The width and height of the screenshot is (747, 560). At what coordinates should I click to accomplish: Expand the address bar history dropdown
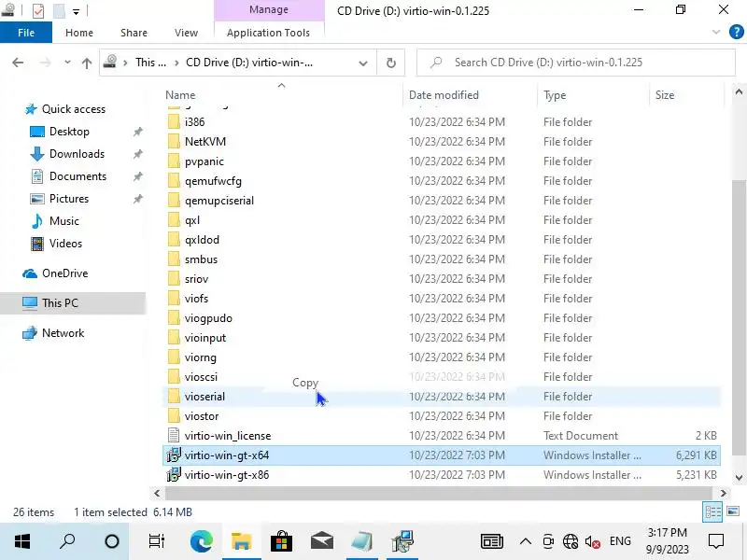click(363, 63)
